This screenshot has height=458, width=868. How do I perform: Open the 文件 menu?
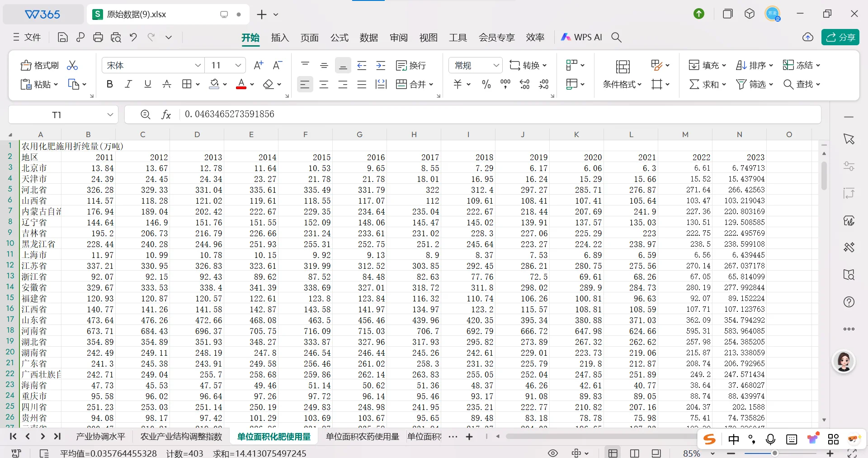pos(27,37)
